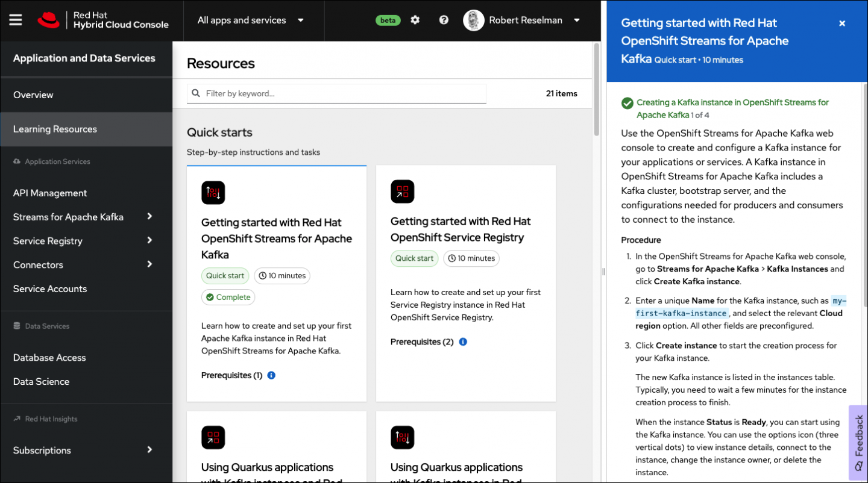The image size is (868, 483).
Task: Click the green check icon of the completed task
Action: [x=627, y=103]
